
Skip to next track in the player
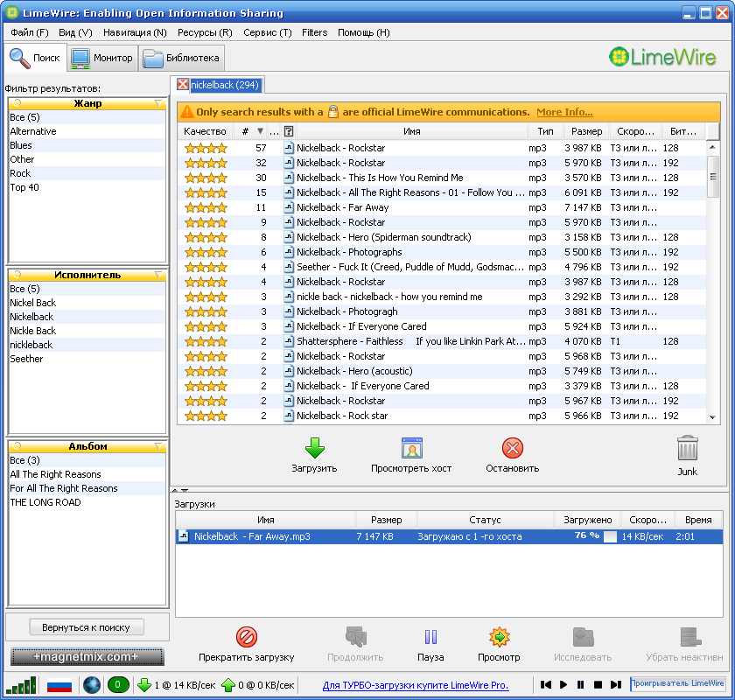(616, 685)
